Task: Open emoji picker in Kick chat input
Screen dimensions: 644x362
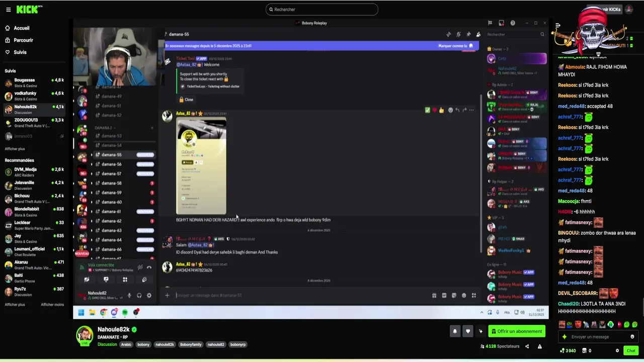Action: tap(632, 337)
